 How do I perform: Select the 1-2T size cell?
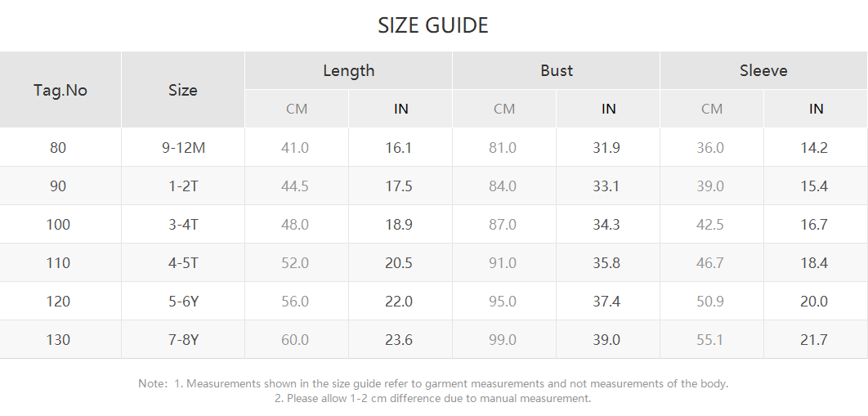(183, 186)
